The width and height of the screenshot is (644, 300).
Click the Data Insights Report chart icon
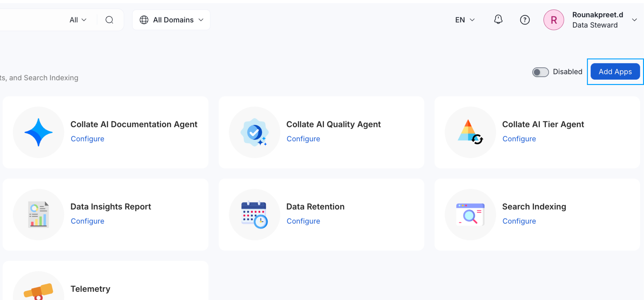(38, 215)
